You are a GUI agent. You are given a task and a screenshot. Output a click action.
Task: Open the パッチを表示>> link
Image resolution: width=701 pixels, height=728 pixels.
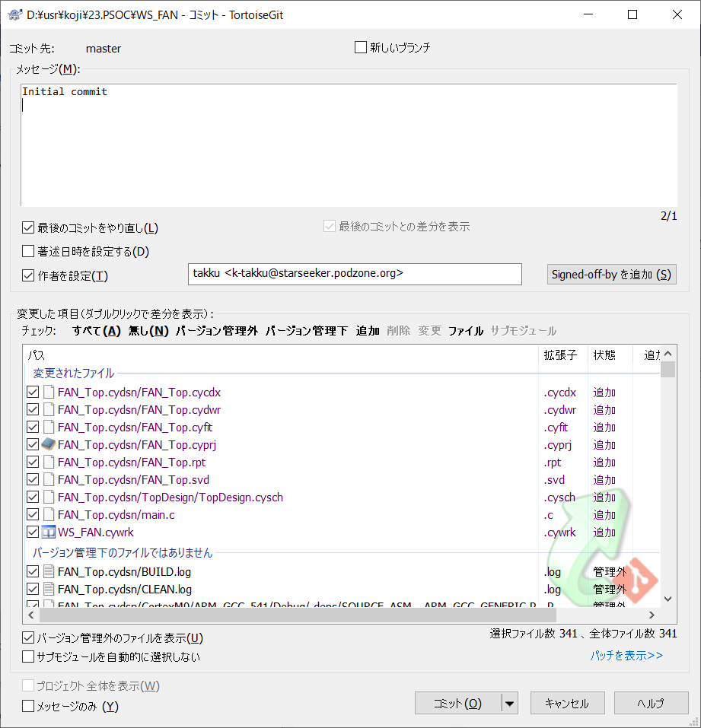pyautogui.click(x=626, y=655)
